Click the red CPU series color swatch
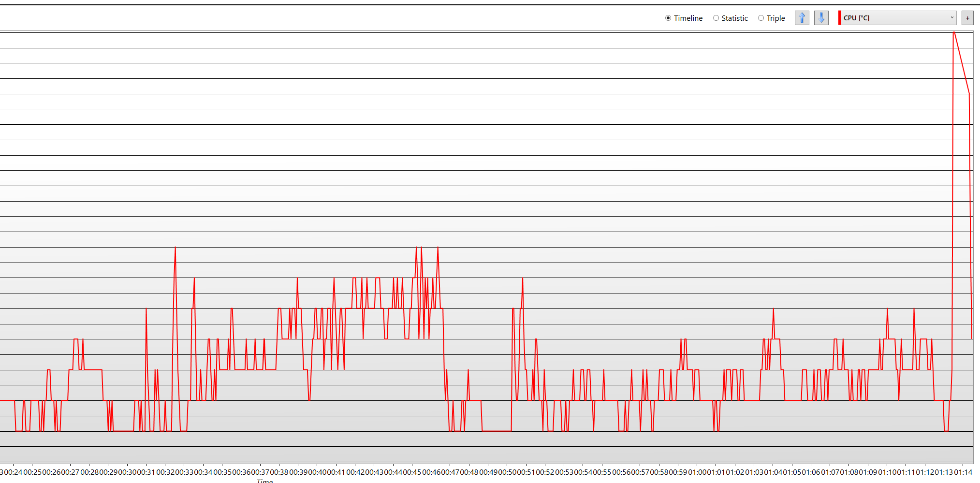Image resolution: width=980 pixels, height=483 pixels. (x=839, y=18)
